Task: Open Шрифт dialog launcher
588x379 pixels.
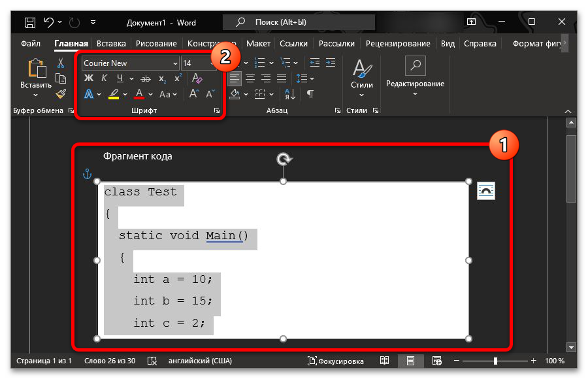Action: click(x=217, y=110)
